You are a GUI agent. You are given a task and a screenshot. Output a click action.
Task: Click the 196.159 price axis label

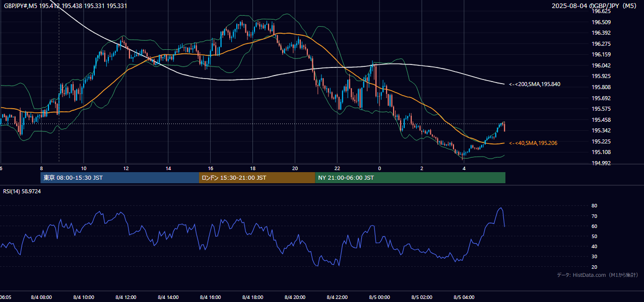(x=601, y=54)
